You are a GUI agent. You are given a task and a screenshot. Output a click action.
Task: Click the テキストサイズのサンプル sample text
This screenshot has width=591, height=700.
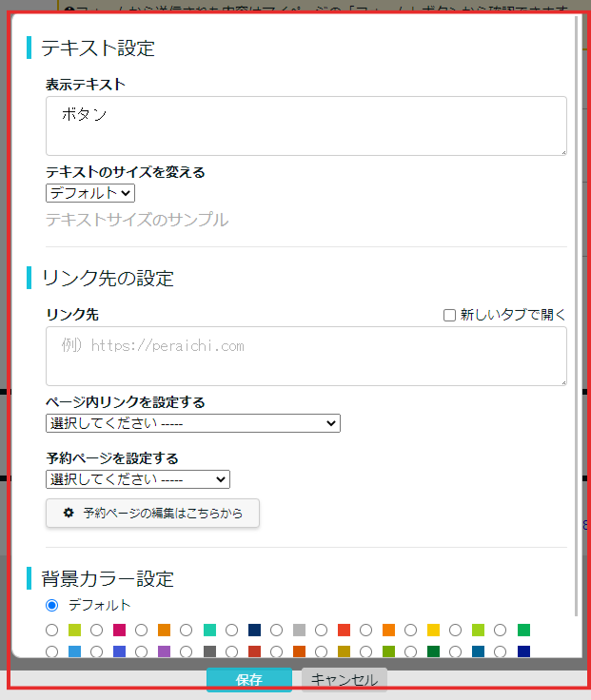[x=137, y=220]
